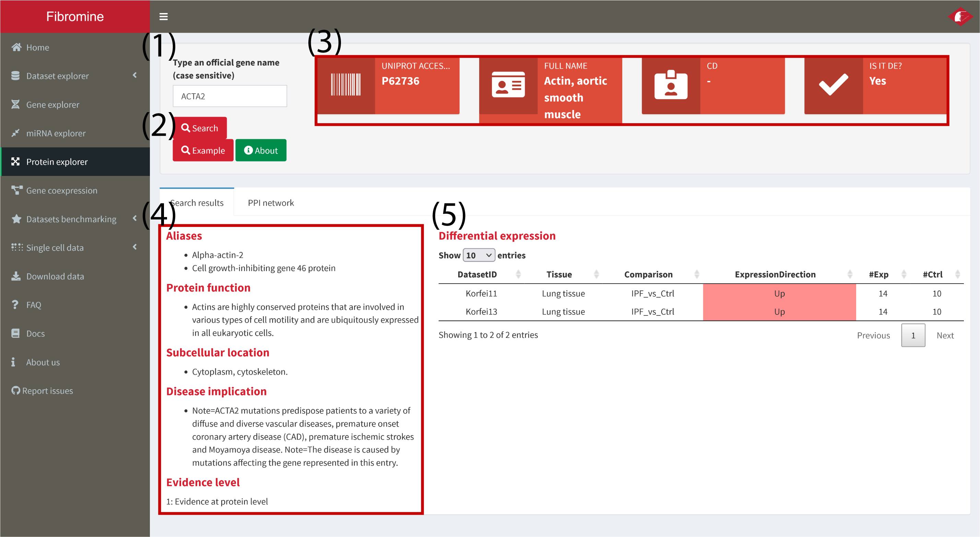Click the FAQ question mark icon
The height and width of the screenshot is (537, 980).
tap(15, 305)
